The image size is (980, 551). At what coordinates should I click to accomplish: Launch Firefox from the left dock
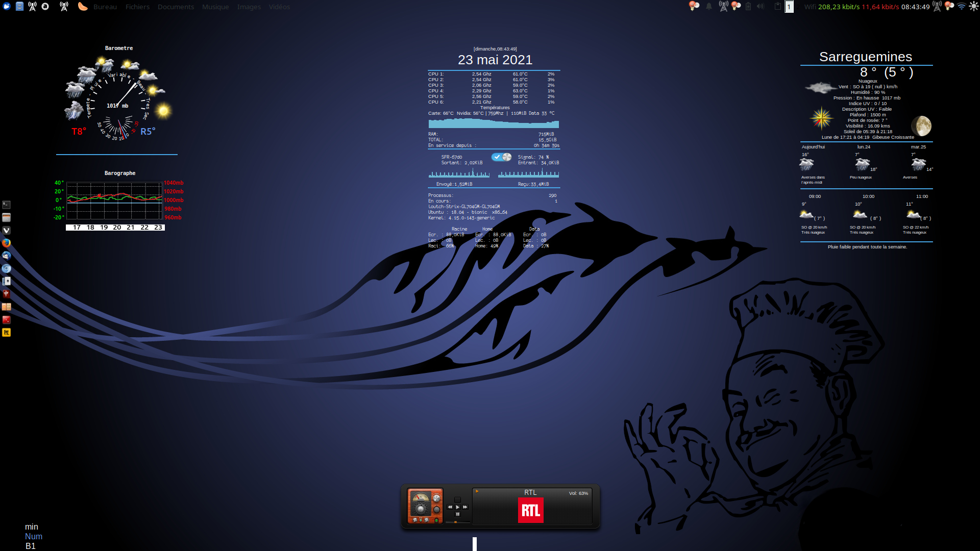pos(7,243)
